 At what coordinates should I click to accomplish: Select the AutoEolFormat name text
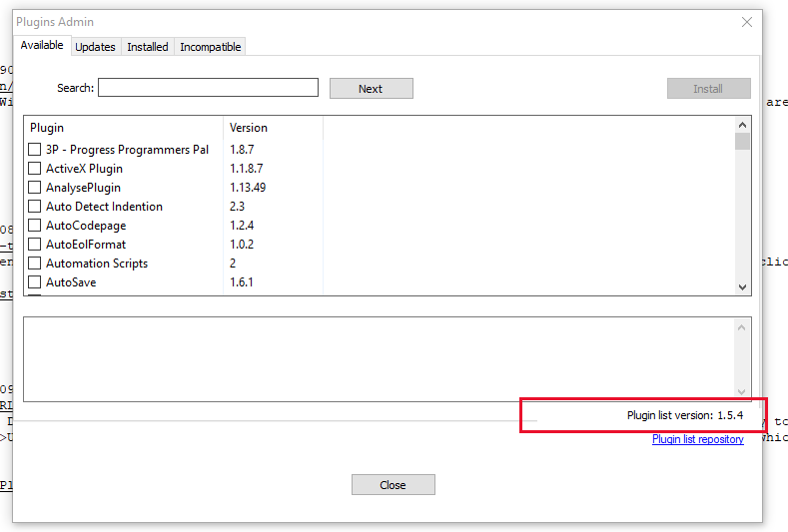(86, 245)
